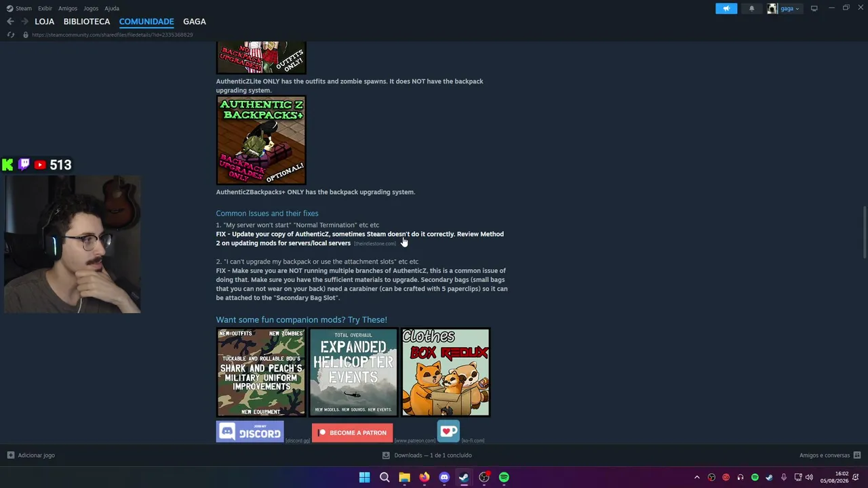Open OBS Studio from the taskbar
Image resolution: width=868 pixels, height=488 pixels.
[x=484, y=477]
